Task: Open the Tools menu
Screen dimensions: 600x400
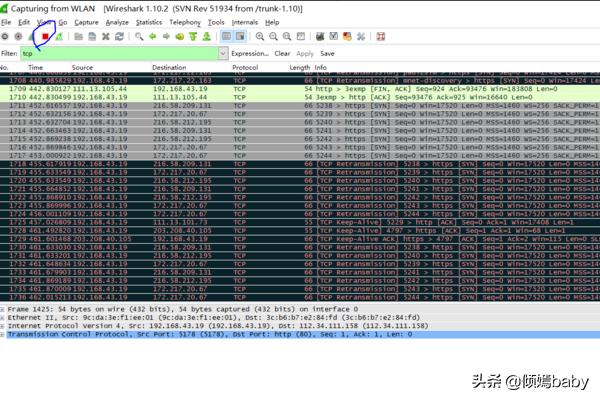Action: coord(216,22)
